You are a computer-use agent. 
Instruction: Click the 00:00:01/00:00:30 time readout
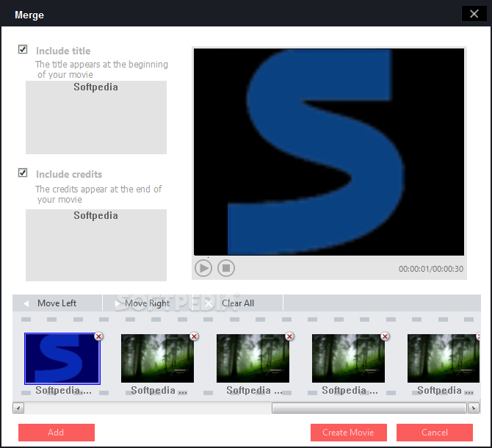tap(431, 269)
